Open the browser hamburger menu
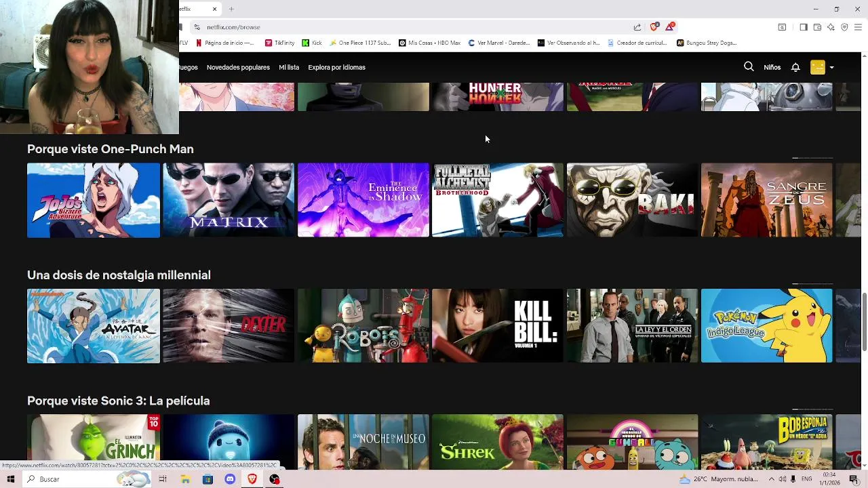 [x=858, y=27]
